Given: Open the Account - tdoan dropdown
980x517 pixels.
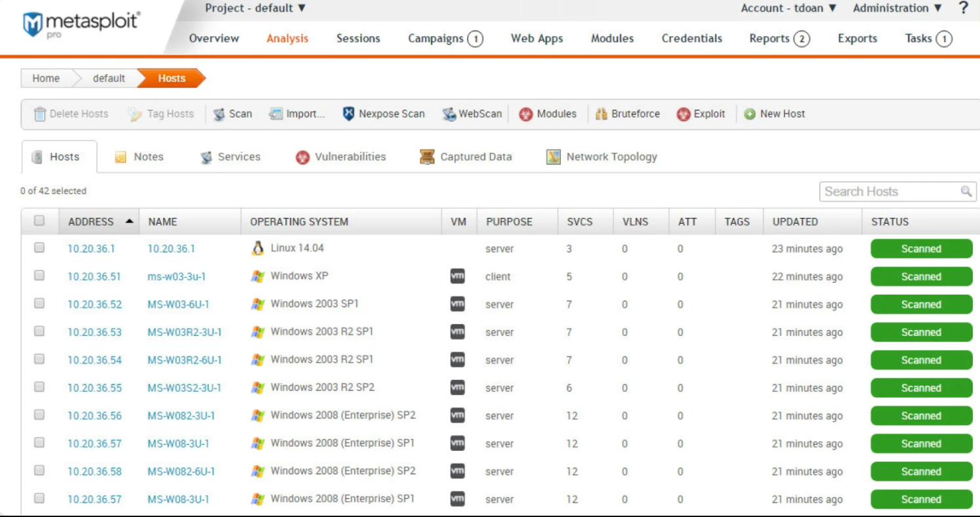Looking at the screenshot, I should point(789,9).
